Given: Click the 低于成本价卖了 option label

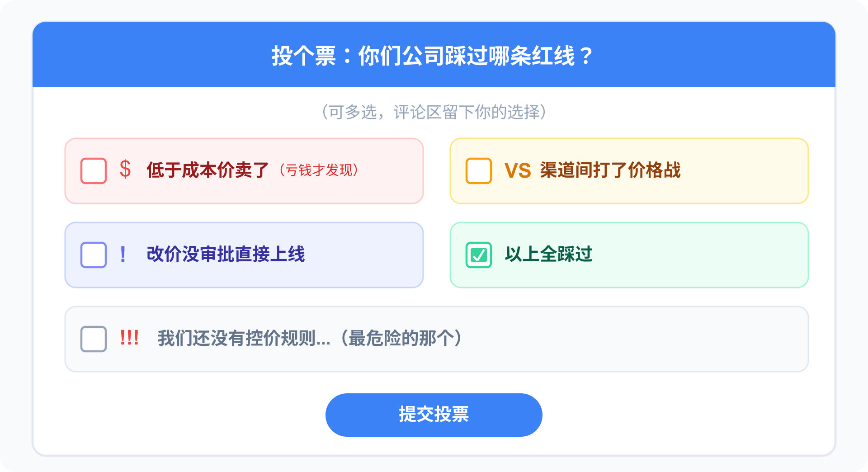Looking at the screenshot, I should tap(208, 170).
